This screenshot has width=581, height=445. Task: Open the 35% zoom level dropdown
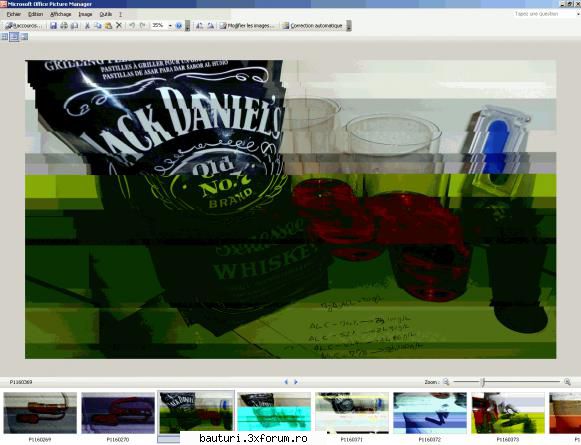point(170,26)
